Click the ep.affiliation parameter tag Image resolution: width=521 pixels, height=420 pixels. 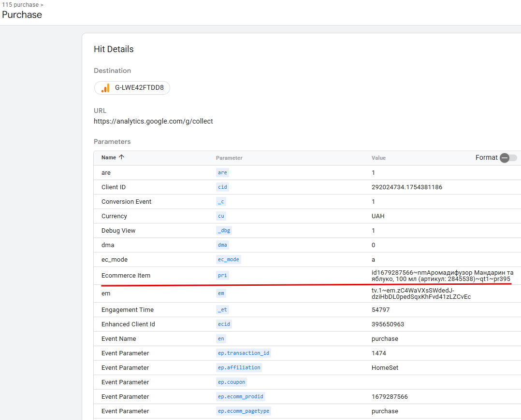(x=239, y=367)
